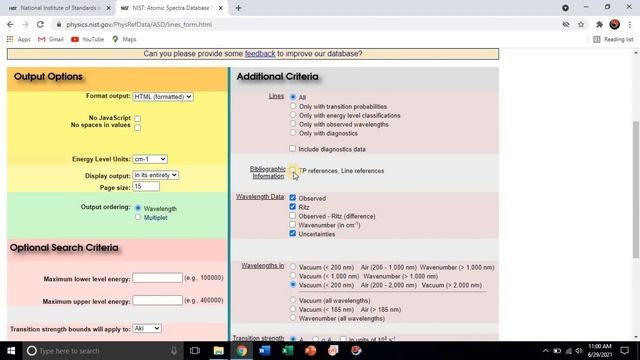Select Vacuum (all wavelengths) option

(293, 300)
